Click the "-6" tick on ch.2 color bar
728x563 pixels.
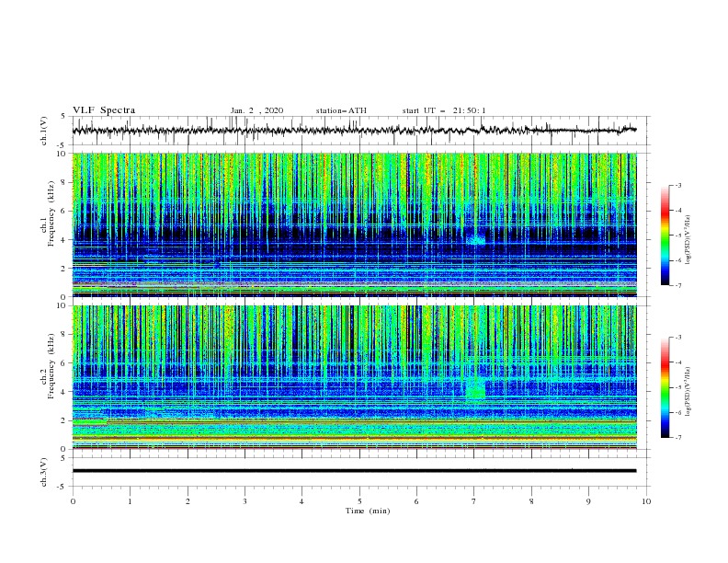[x=677, y=412]
